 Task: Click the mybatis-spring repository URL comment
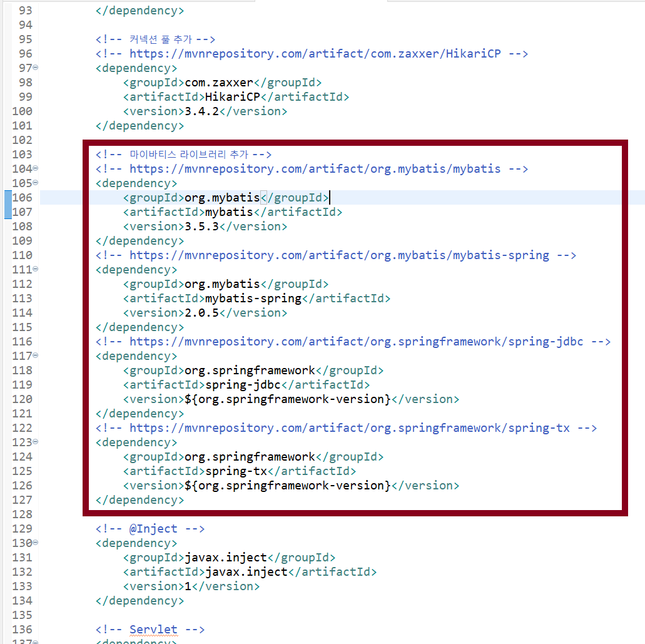pyautogui.click(x=336, y=255)
